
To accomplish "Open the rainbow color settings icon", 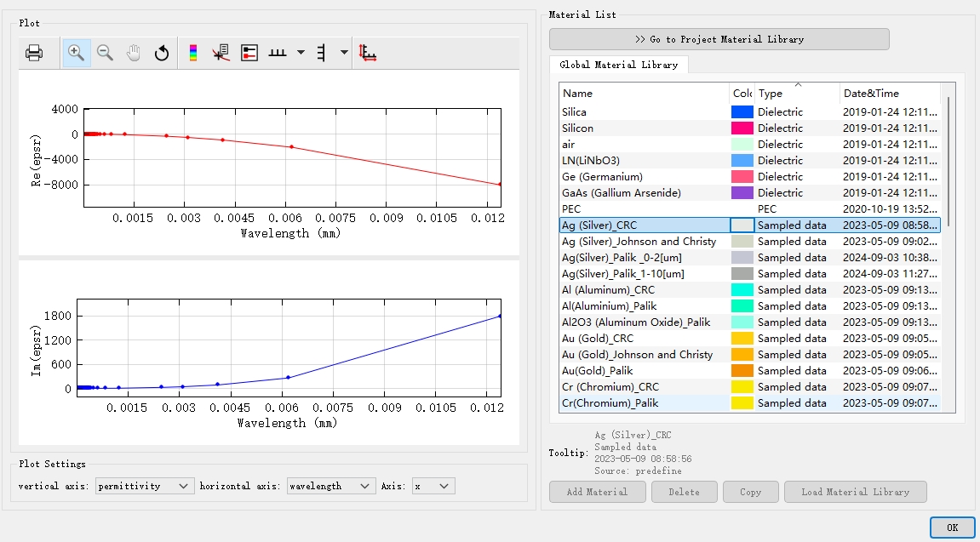I will coord(193,53).
